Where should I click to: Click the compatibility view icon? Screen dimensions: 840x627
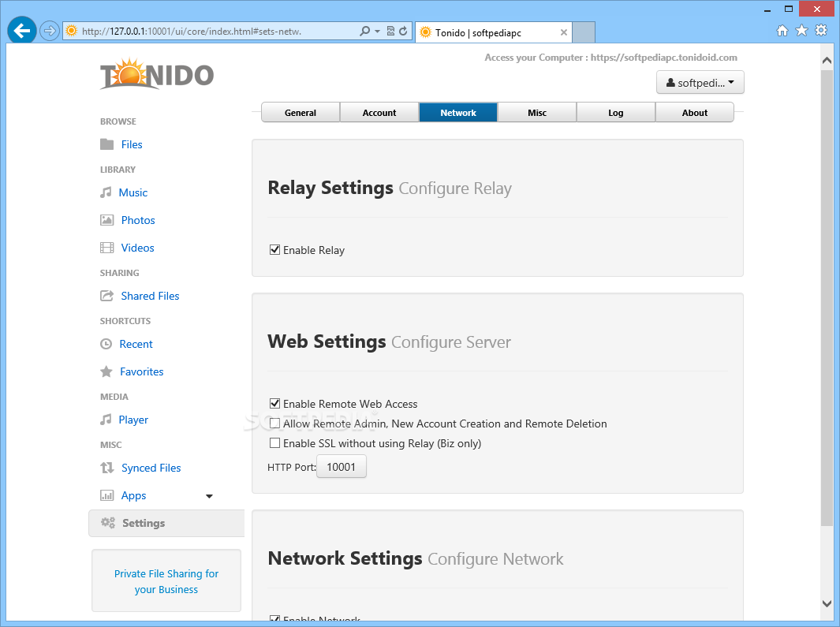click(390, 31)
